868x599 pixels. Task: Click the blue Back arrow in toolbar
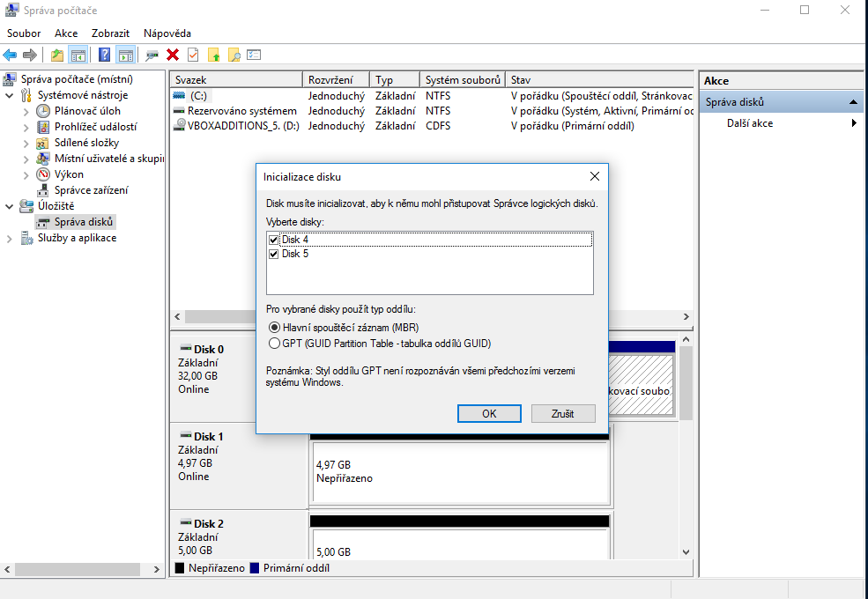[11, 55]
